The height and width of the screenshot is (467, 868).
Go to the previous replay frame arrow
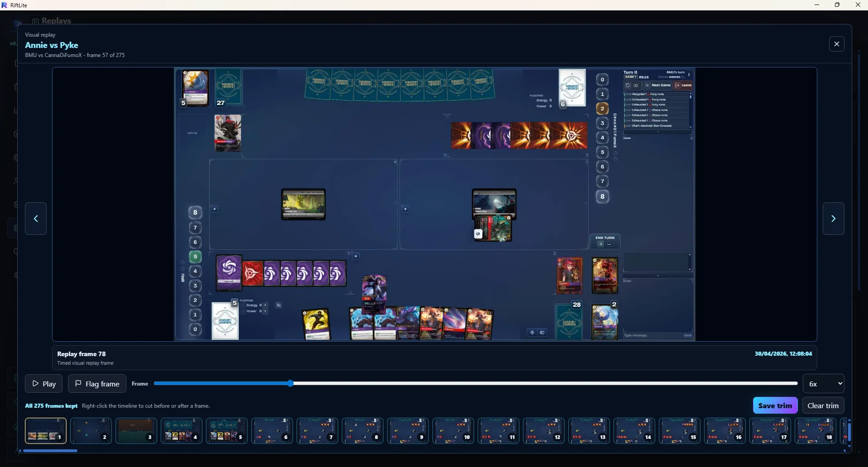click(x=36, y=219)
